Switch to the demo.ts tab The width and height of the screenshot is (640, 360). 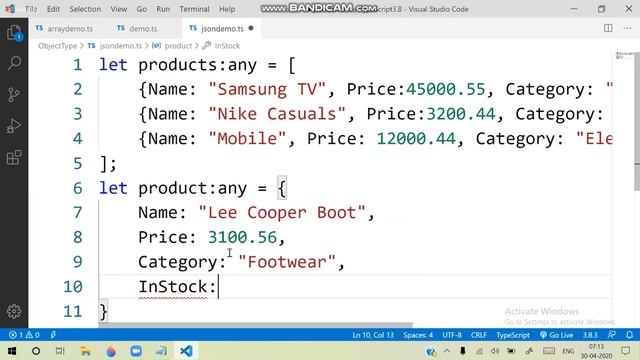point(142,29)
